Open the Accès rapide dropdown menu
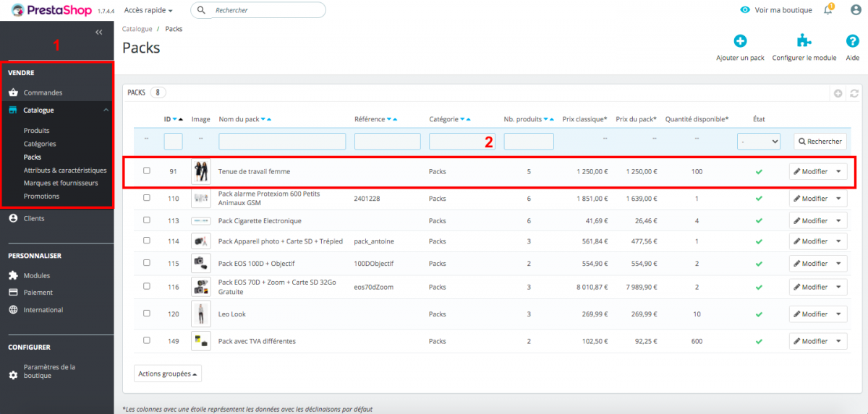 tap(148, 11)
